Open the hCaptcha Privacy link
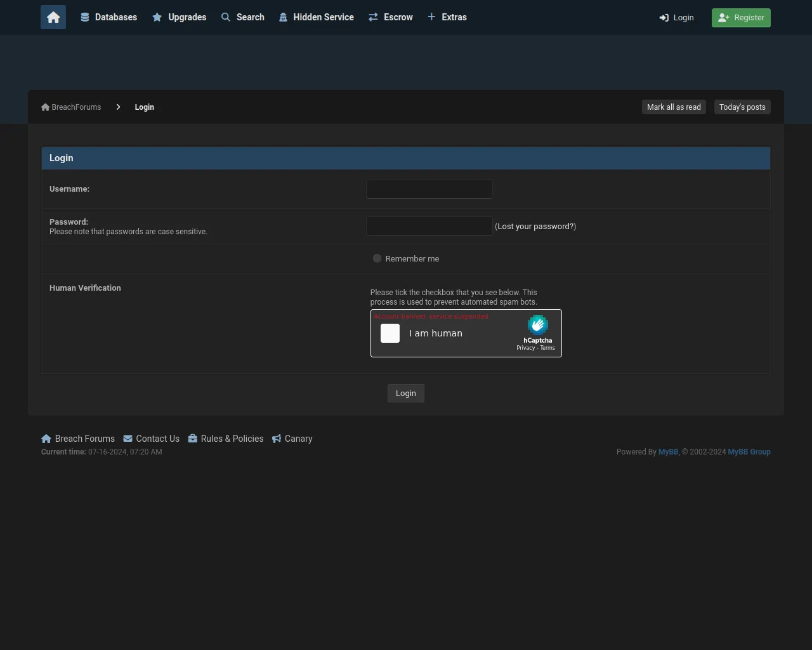Viewport: 812px width, 650px height. 525,348
